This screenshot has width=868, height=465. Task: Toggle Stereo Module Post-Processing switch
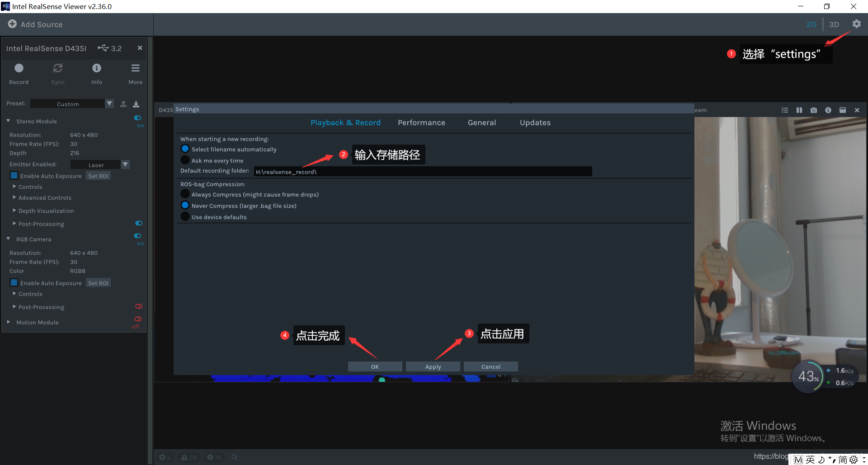tap(139, 223)
